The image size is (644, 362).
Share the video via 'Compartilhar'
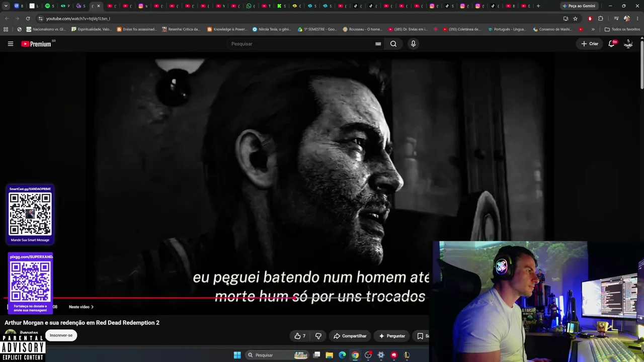click(x=350, y=336)
